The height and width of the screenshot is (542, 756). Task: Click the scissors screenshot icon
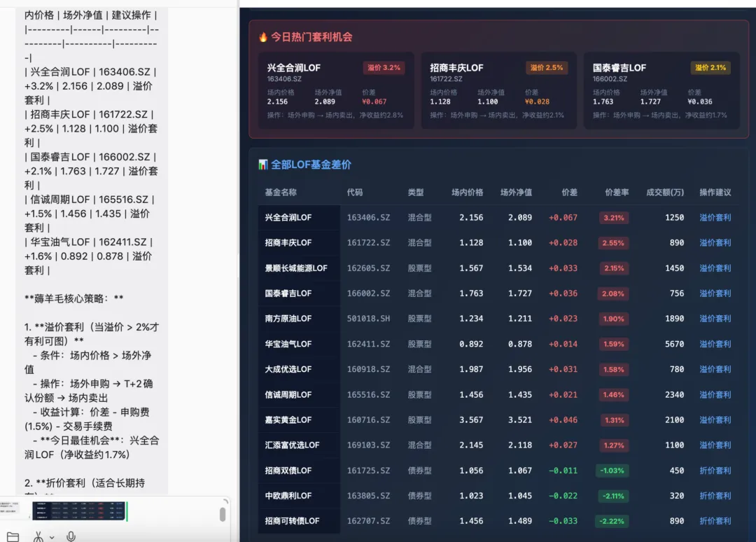click(x=38, y=536)
